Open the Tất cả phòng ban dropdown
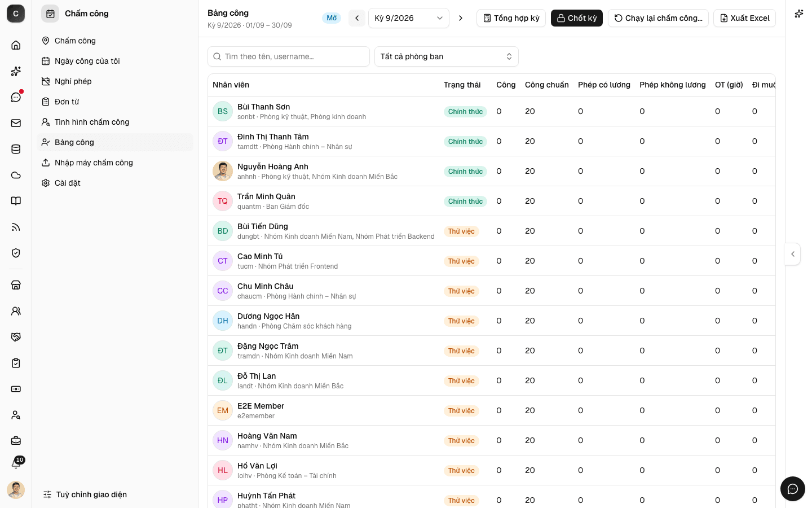The image size is (812, 508). [447, 56]
